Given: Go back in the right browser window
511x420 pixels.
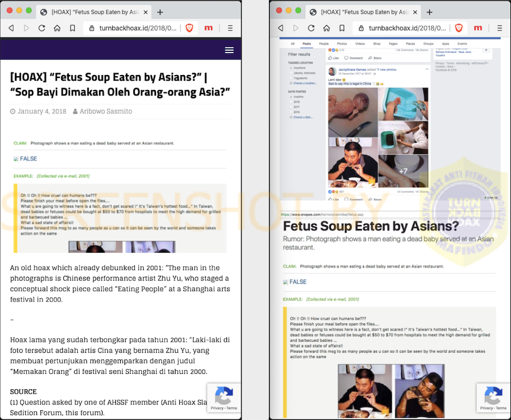Looking at the screenshot, I should tap(281, 28).
